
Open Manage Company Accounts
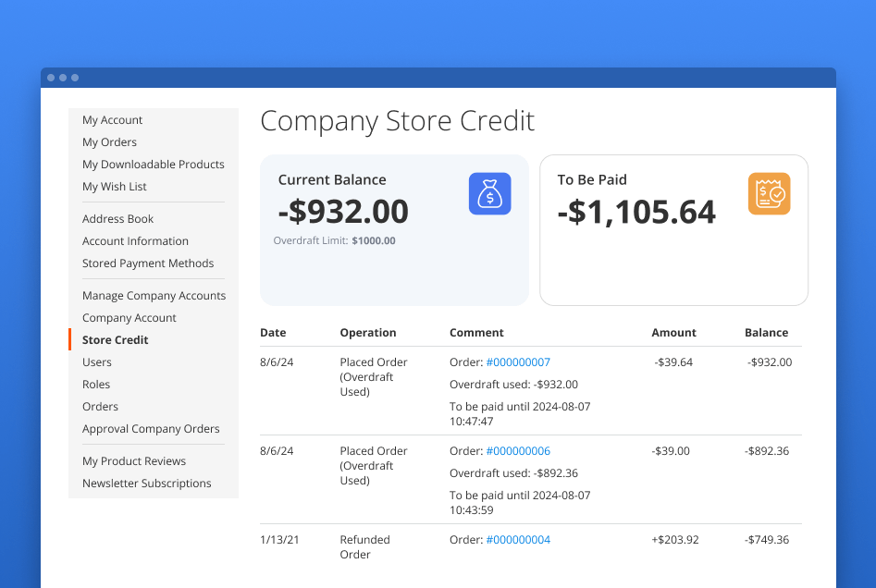click(154, 295)
